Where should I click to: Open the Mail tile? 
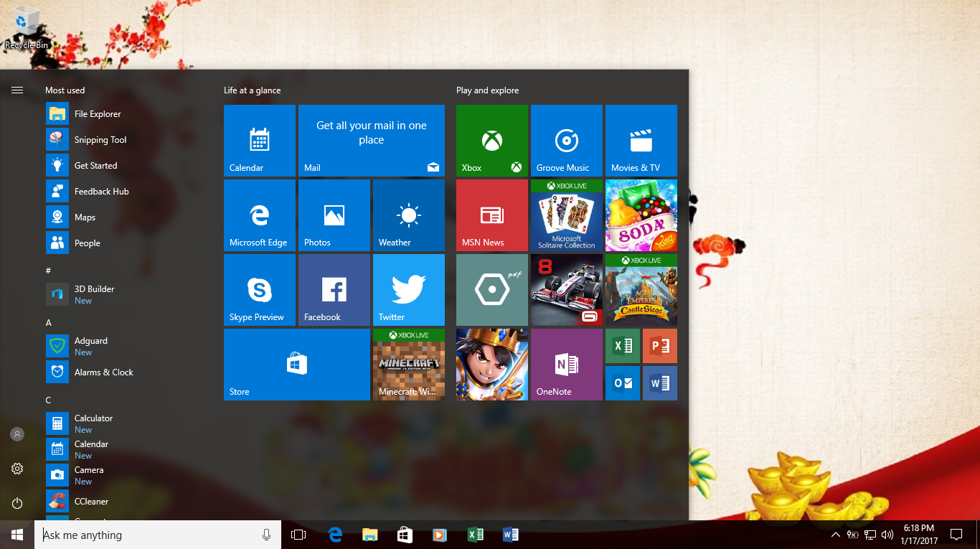[x=372, y=141]
